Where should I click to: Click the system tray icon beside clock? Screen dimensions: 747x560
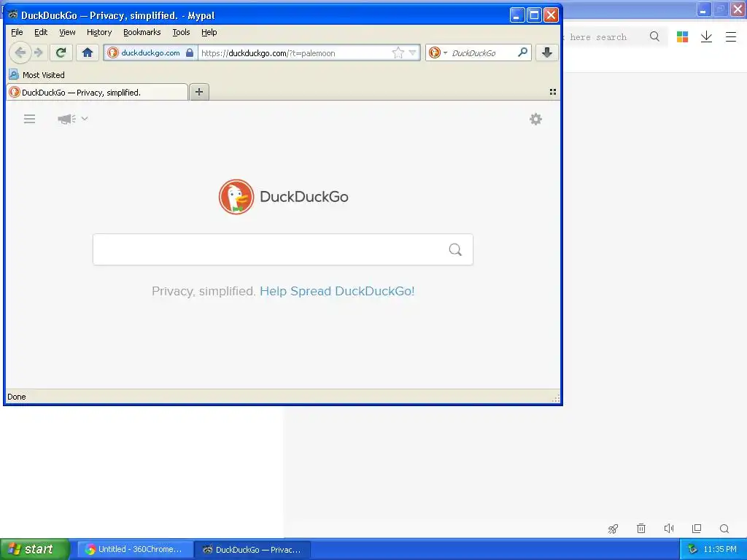(x=693, y=549)
